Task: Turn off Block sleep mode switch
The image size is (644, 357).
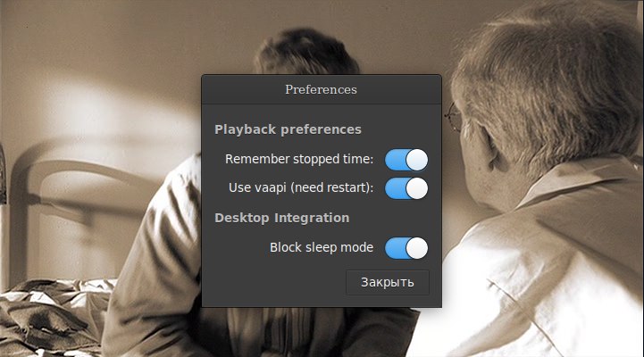Action: pos(406,248)
